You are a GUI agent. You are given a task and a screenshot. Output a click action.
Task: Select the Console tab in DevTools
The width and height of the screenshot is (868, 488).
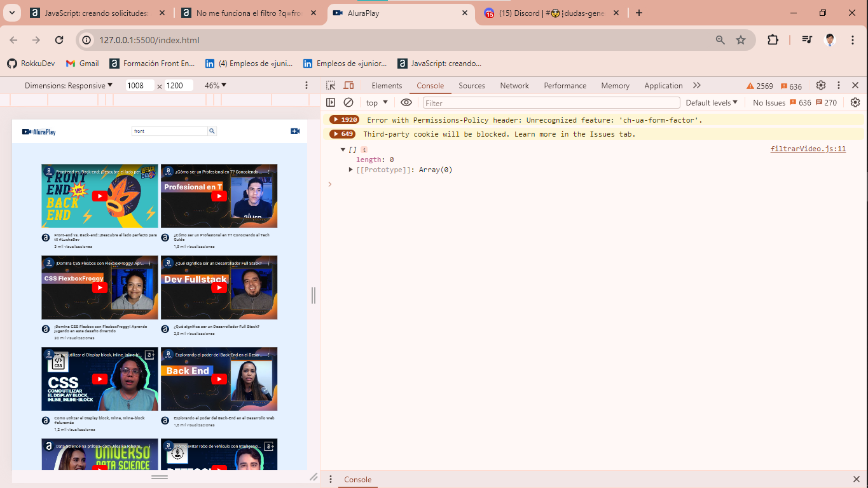pos(431,86)
